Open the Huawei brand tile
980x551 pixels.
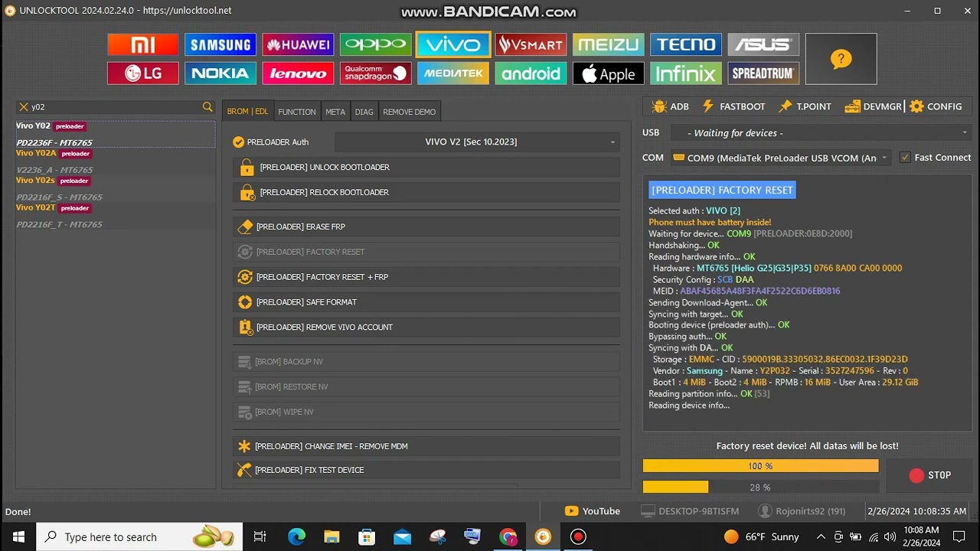click(x=298, y=44)
